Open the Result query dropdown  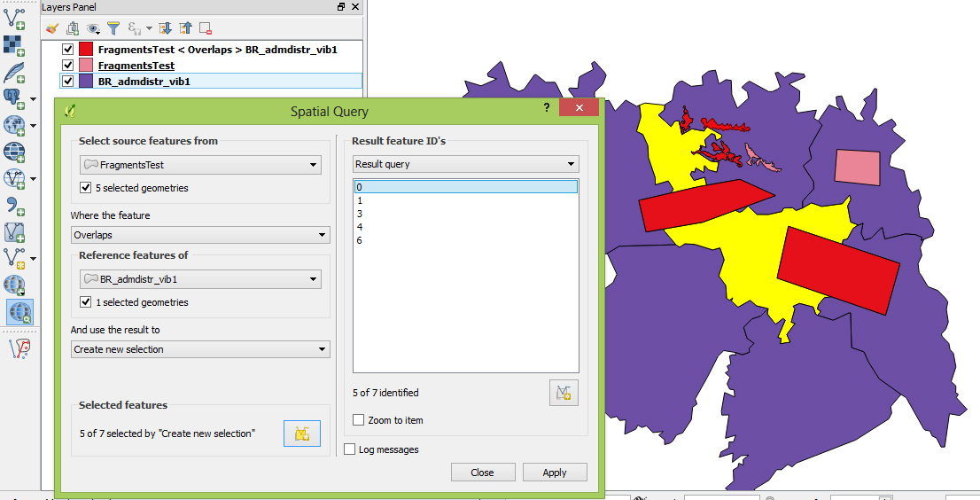click(x=465, y=164)
